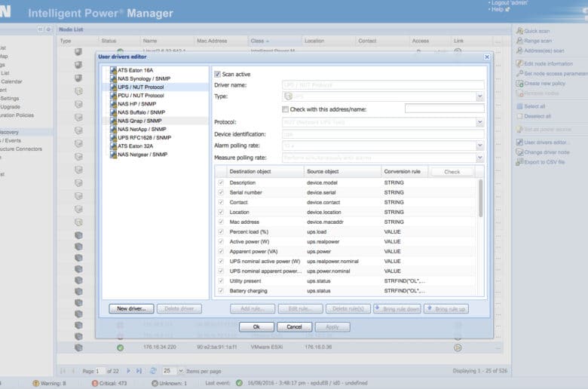This screenshot has height=389, width=588.
Task: Click the rules table vertical scrollbar
Action: [480, 198]
